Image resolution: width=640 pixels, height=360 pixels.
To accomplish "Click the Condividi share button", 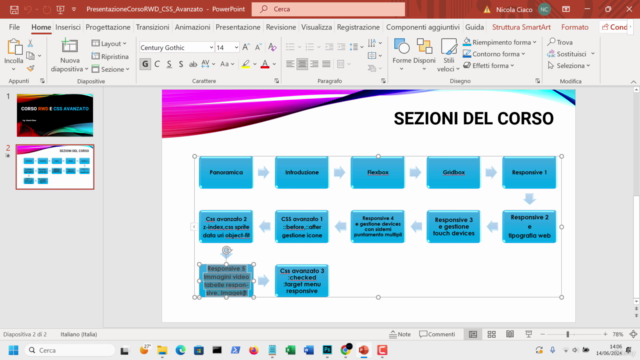I will pyautogui.click(x=615, y=27).
